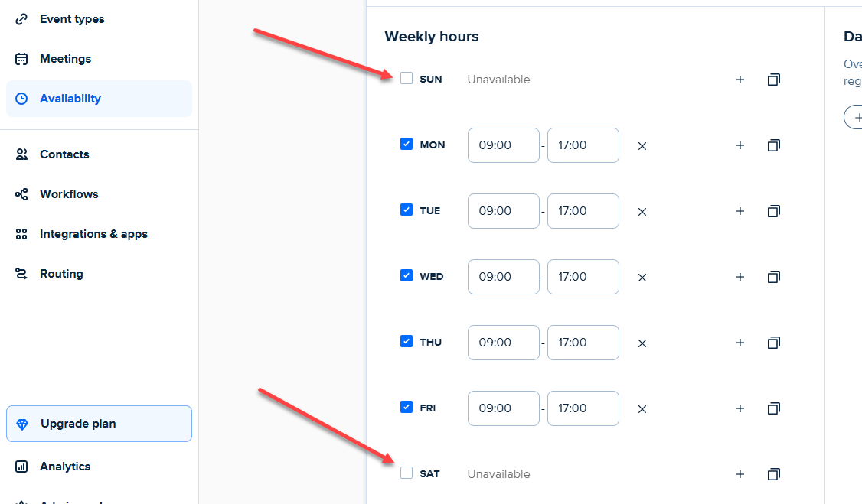
Task: Open the Contacts page
Action: click(64, 154)
